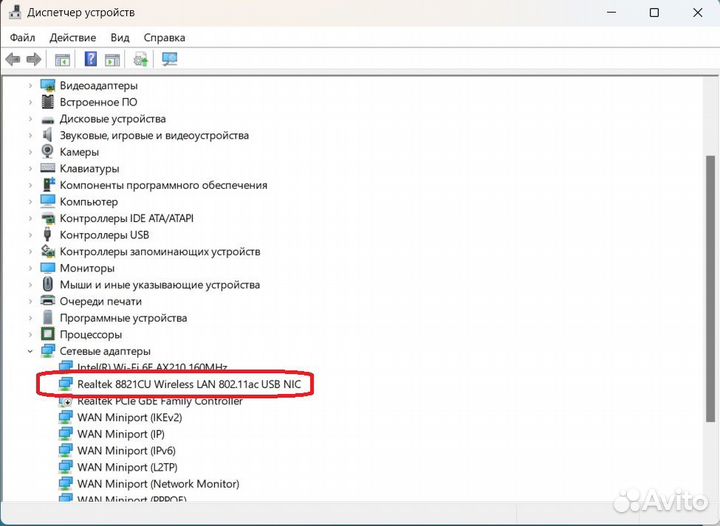The image size is (720, 526).
Task: Select the Очереди печати label
Action: (x=101, y=302)
